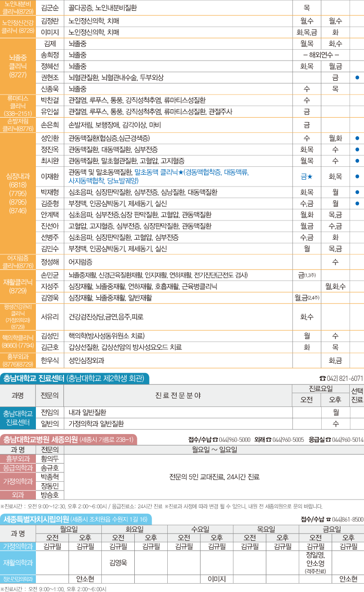Viewport: 364px width, 592px height.
Task: Click doctor name 서유리
Action: point(50,316)
